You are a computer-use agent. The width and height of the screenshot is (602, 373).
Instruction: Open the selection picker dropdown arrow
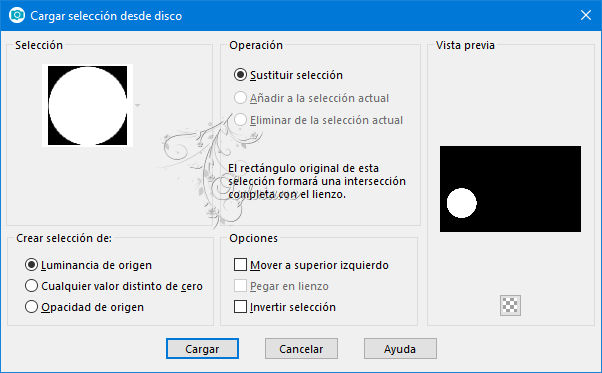137,105
